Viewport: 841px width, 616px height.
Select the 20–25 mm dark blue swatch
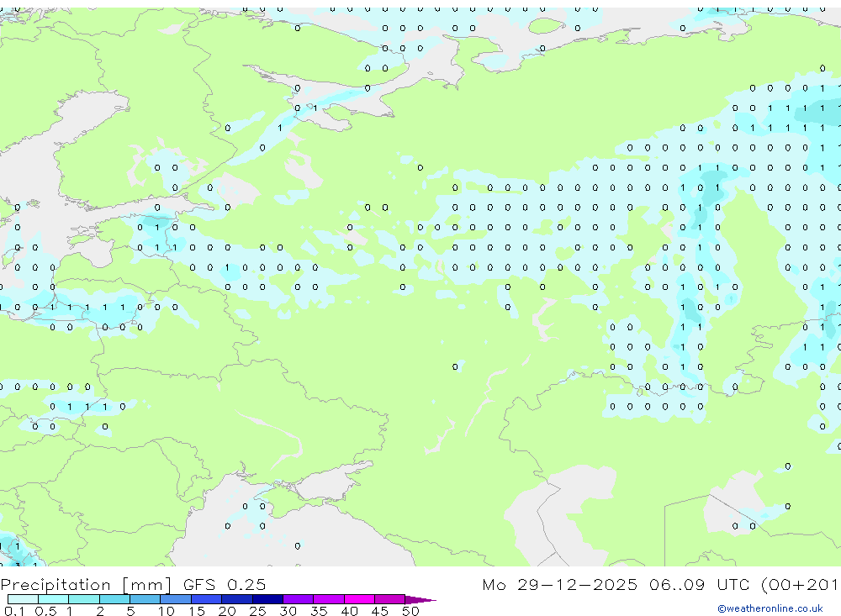pyautogui.click(x=237, y=599)
